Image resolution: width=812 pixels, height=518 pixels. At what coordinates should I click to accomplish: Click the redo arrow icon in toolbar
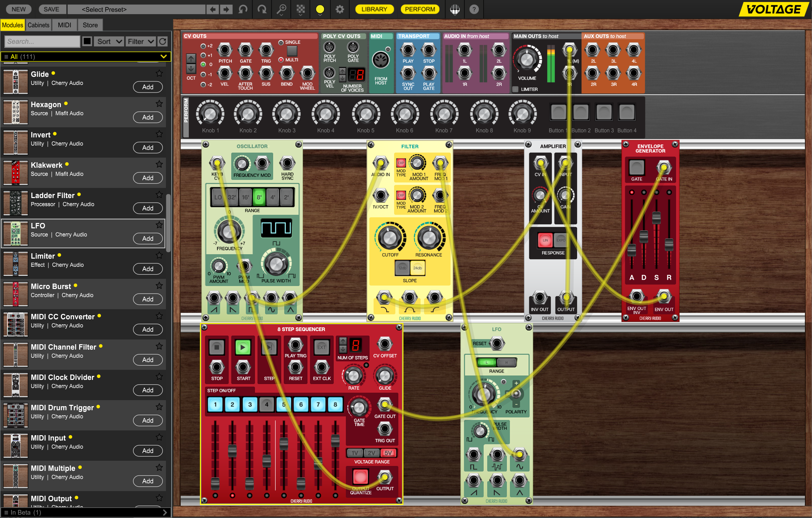pos(262,9)
